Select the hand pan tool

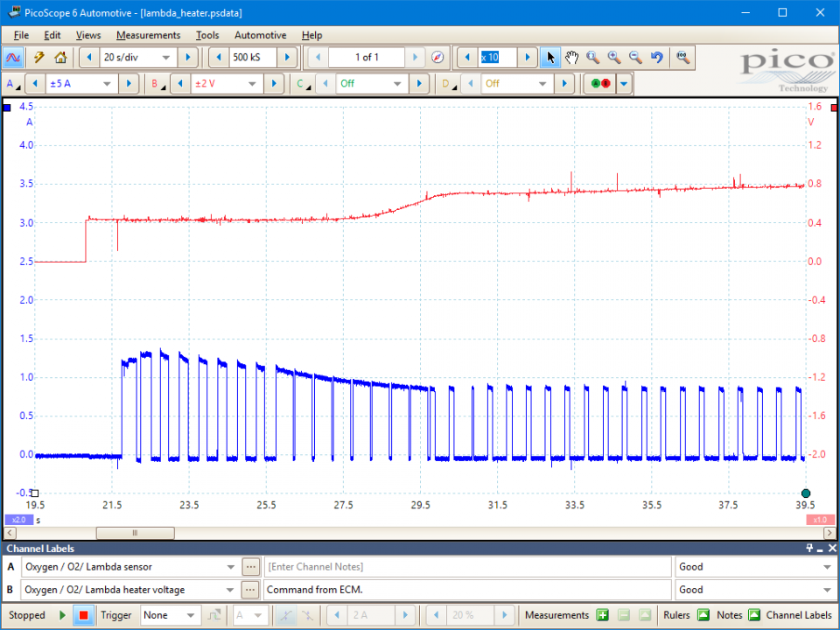click(x=571, y=58)
